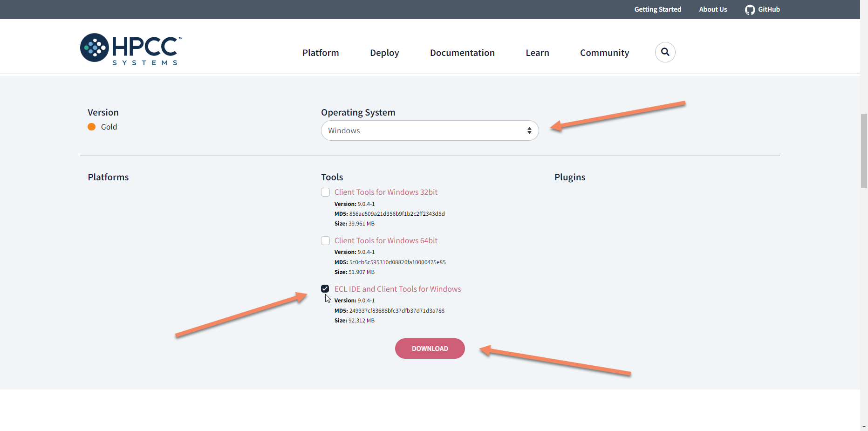Open the Community menu
868x431 pixels.
tap(604, 53)
